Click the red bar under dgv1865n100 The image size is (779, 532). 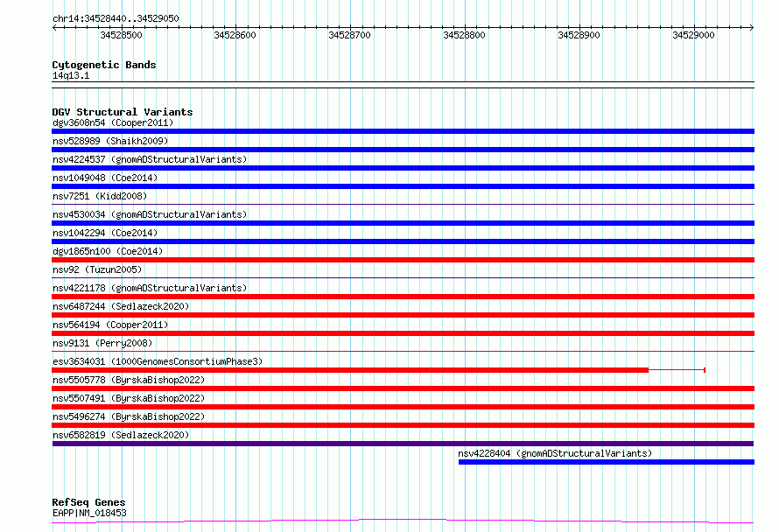pyautogui.click(x=403, y=260)
